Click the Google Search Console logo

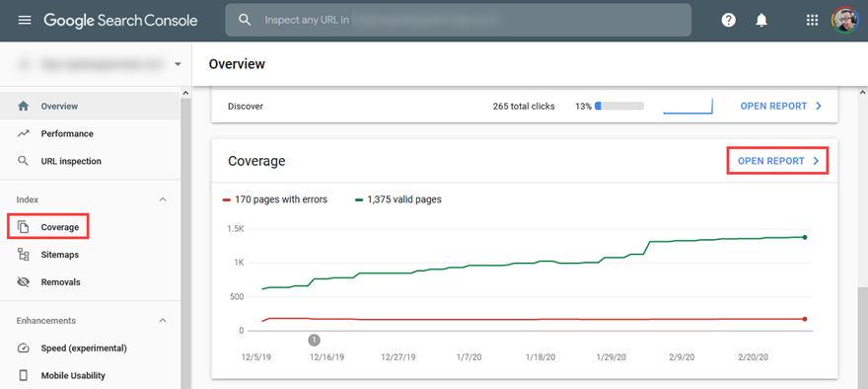tap(120, 21)
